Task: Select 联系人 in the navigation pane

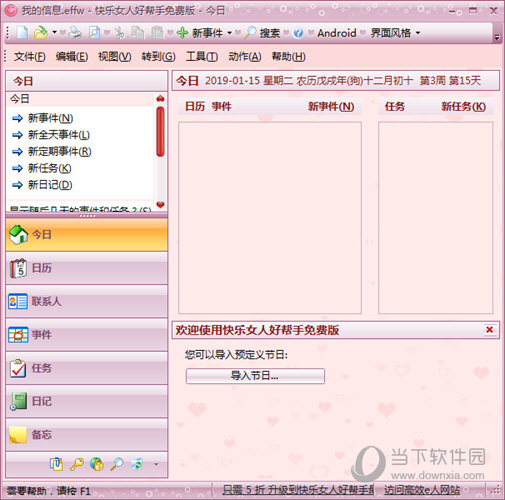Action: [x=87, y=301]
